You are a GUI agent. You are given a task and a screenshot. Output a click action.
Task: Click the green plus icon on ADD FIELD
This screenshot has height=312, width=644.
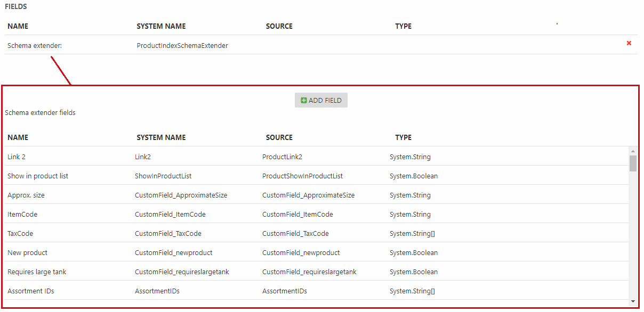point(304,100)
